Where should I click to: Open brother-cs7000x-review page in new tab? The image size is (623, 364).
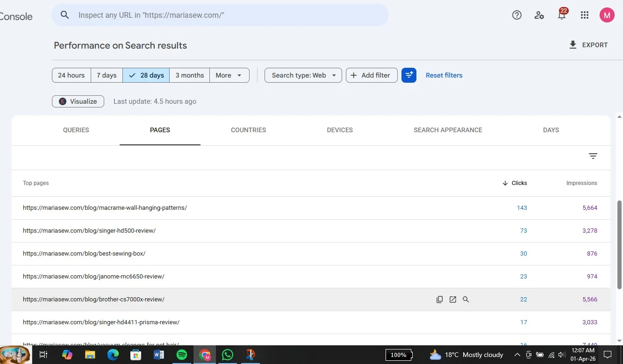point(453,300)
